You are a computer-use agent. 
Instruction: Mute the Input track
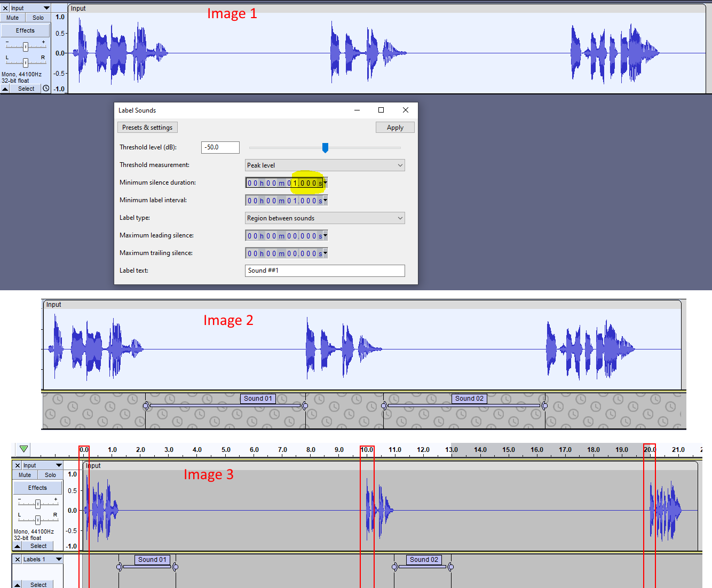[x=12, y=17]
